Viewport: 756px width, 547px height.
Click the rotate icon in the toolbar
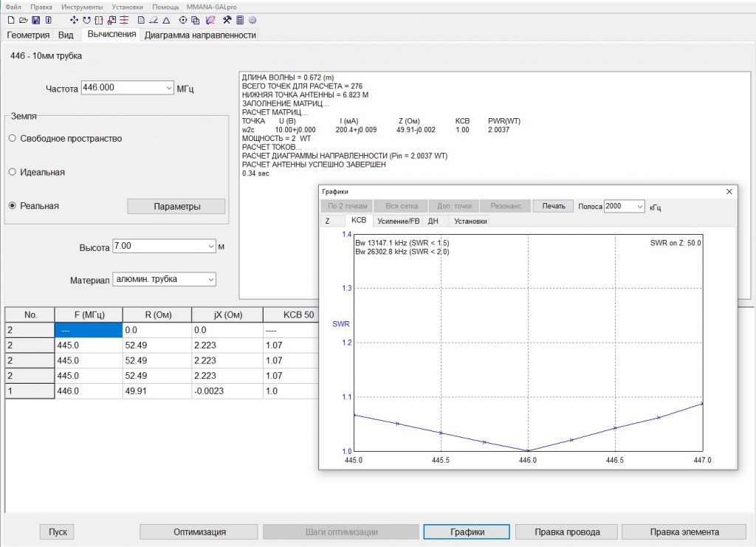click(x=86, y=20)
